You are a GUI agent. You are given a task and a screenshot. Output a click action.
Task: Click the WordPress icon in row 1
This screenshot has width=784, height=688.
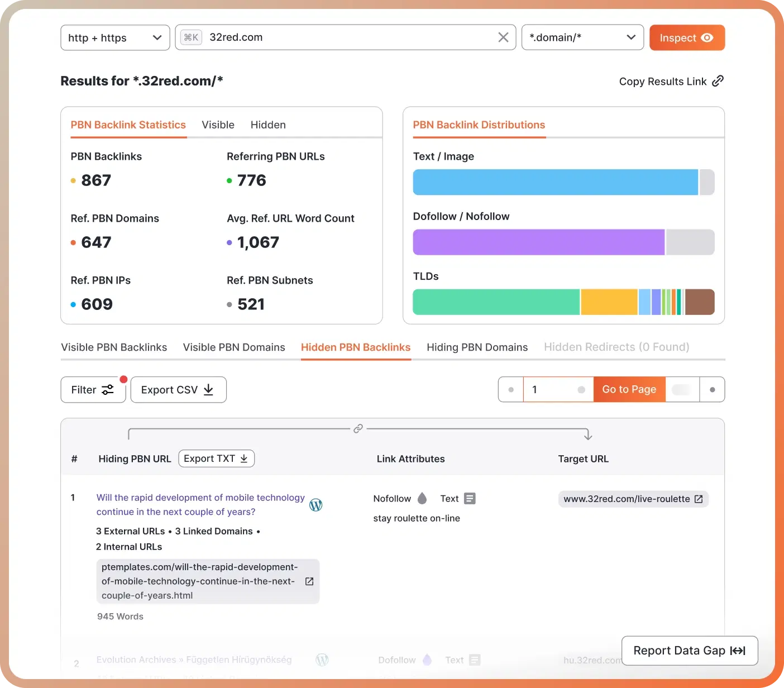coord(315,505)
